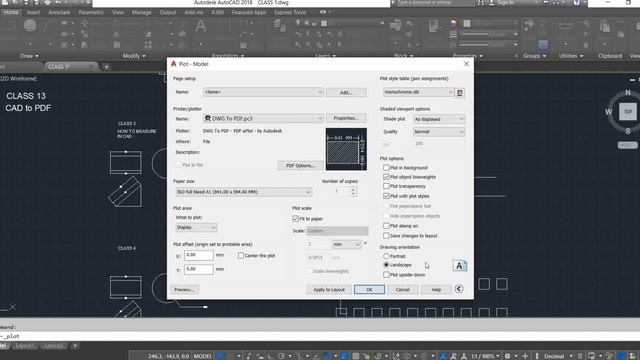Click the plot offset Y input field

[199, 269]
